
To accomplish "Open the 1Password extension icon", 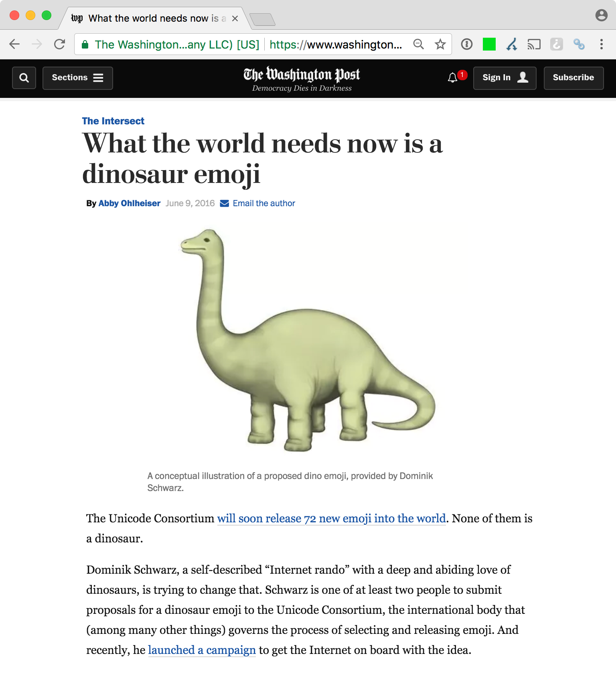I will (467, 44).
